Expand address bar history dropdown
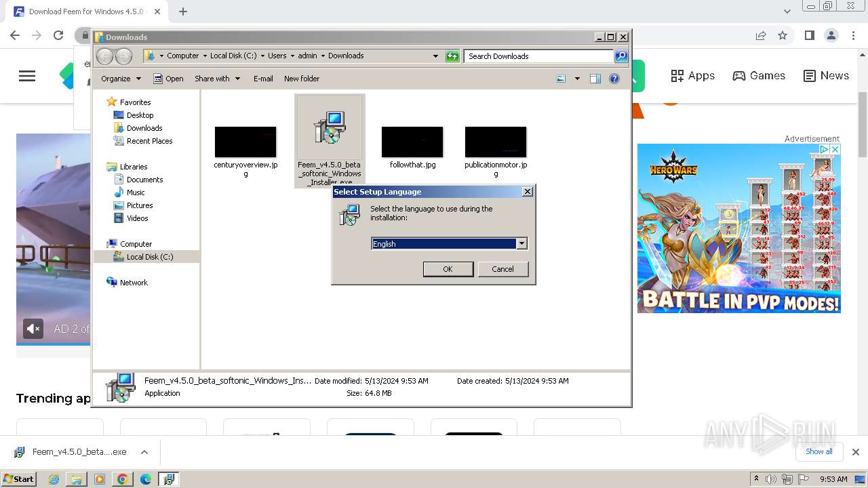 (435, 56)
